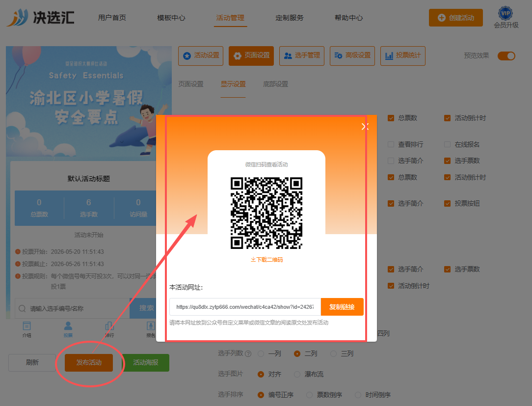This screenshot has height=406, width=532.
Task: Close the QR code popup dialog
Action: (365, 127)
